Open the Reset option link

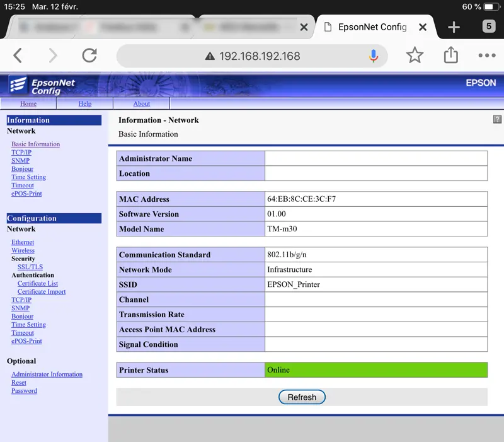tap(19, 383)
